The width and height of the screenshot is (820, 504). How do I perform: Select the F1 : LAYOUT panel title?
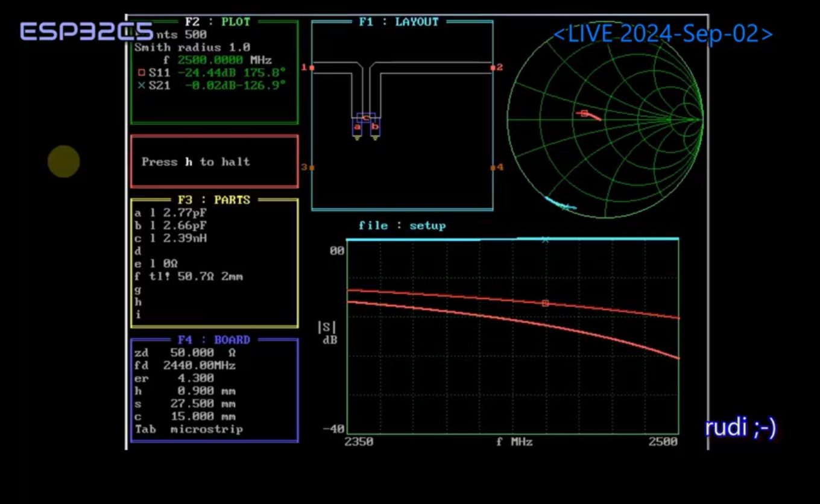click(399, 22)
